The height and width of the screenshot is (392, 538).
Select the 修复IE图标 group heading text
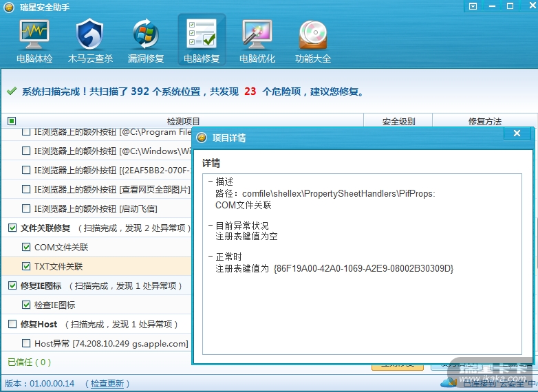pos(41,285)
